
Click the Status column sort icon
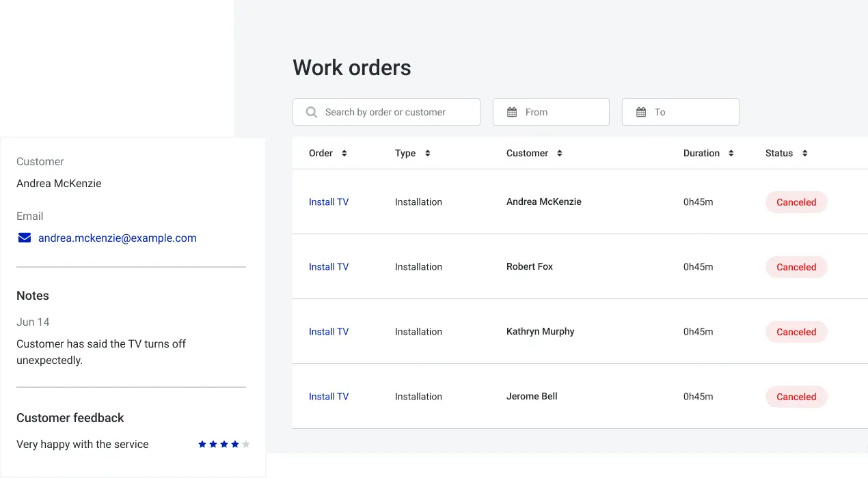click(804, 153)
